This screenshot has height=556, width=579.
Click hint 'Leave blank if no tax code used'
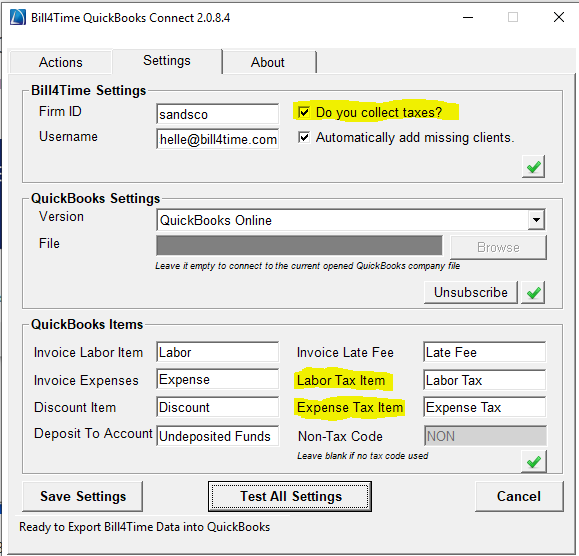[x=363, y=456]
